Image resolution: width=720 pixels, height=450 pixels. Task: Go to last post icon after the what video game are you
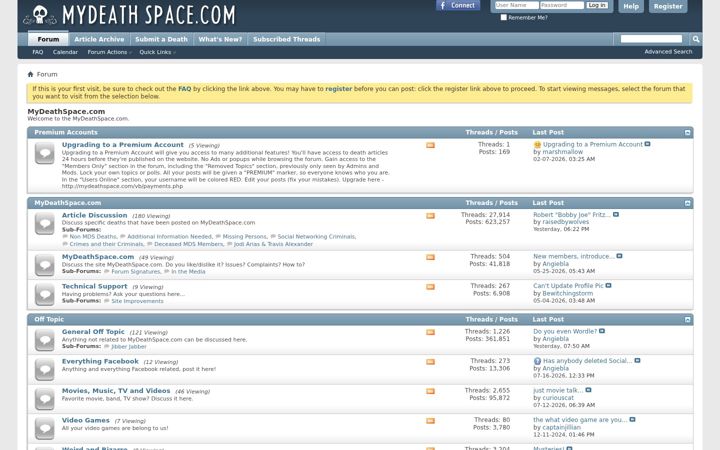pos(632,419)
